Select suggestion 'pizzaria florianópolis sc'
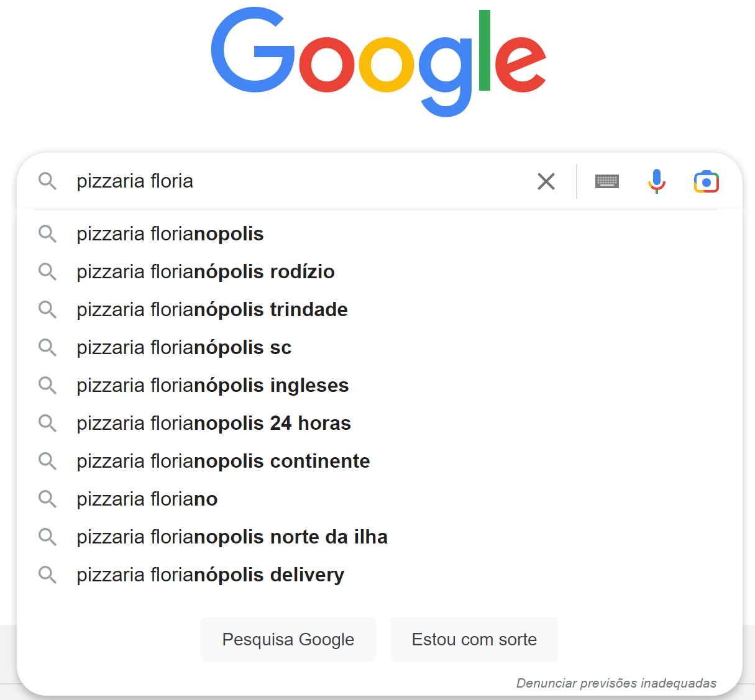Viewport: 755px width, 700px height. (184, 347)
